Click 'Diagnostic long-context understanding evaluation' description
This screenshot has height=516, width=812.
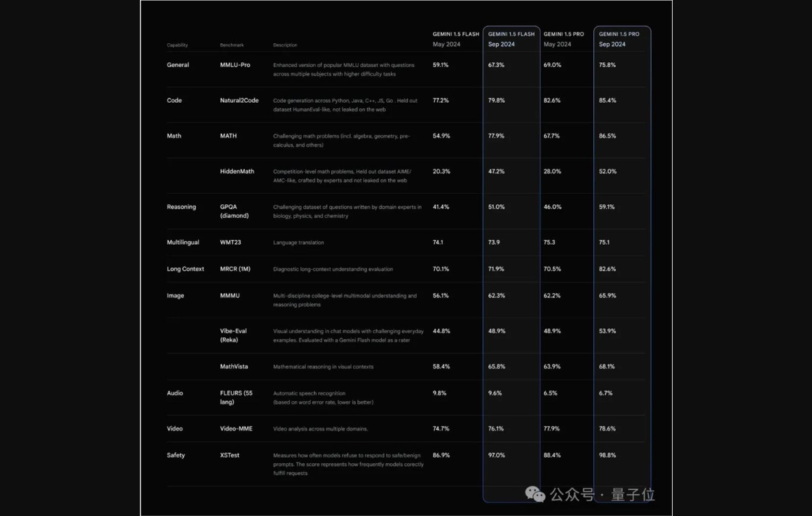[x=333, y=269]
